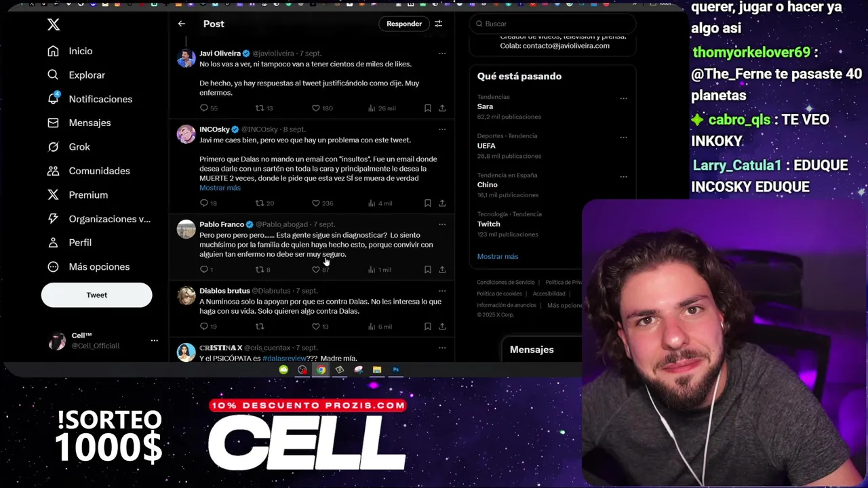Open more options on CRISTINA X's reply
The image size is (868, 488).
pos(442,347)
